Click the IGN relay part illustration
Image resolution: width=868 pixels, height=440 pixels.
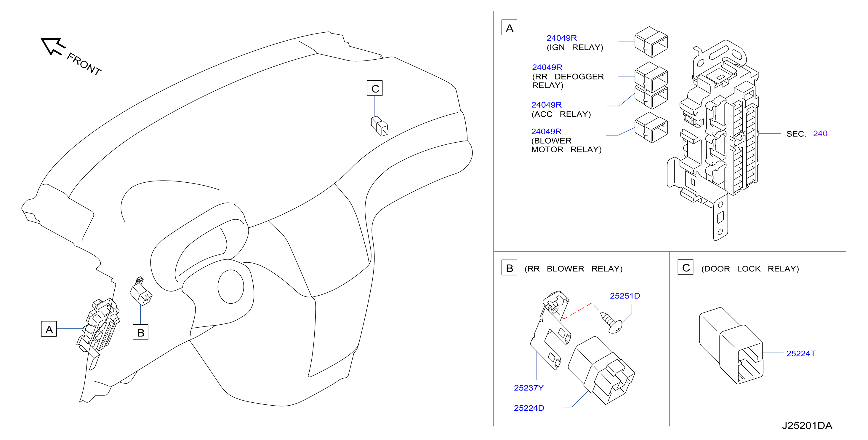coord(651,42)
